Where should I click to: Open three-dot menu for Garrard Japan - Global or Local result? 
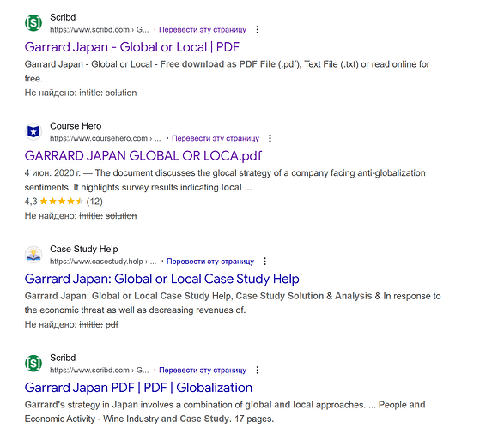click(x=257, y=29)
